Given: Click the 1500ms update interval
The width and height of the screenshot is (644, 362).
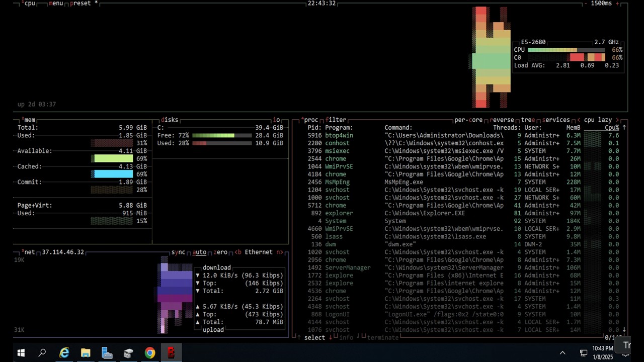Looking at the screenshot, I should [x=601, y=4].
